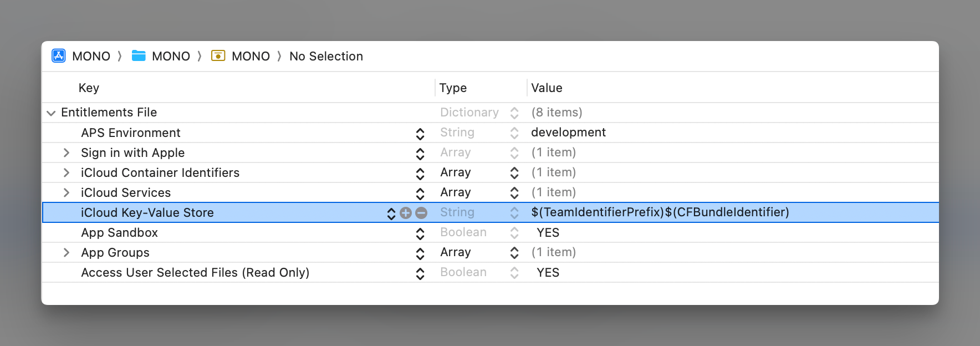Click No Selection in the breadcrumb bar
The height and width of the screenshot is (346, 980).
(x=326, y=56)
